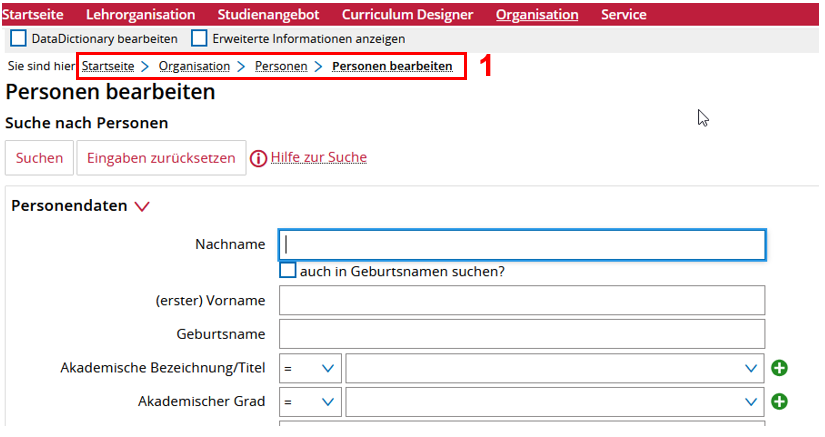Enable the DataDictionary bearbeiten checkbox
This screenshot has width=825, height=437.
tap(18, 39)
